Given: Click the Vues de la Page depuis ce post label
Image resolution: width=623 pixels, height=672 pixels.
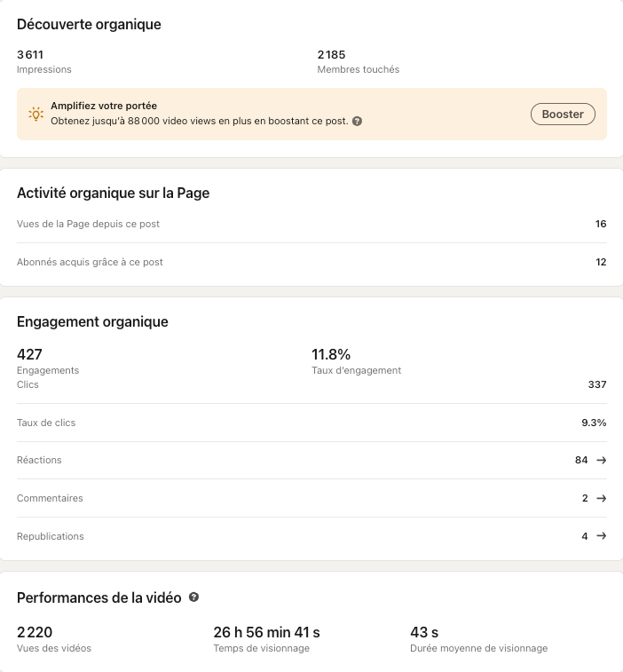Looking at the screenshot, I should click(x=88, y=224).
